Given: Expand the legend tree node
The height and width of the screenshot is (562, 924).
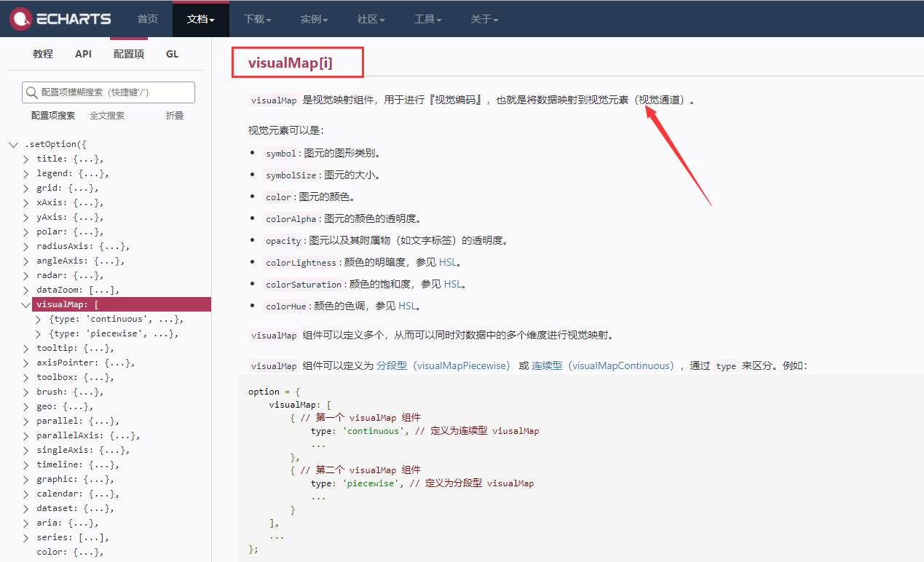Looking at the screenshot, I should tap(26, 173).
